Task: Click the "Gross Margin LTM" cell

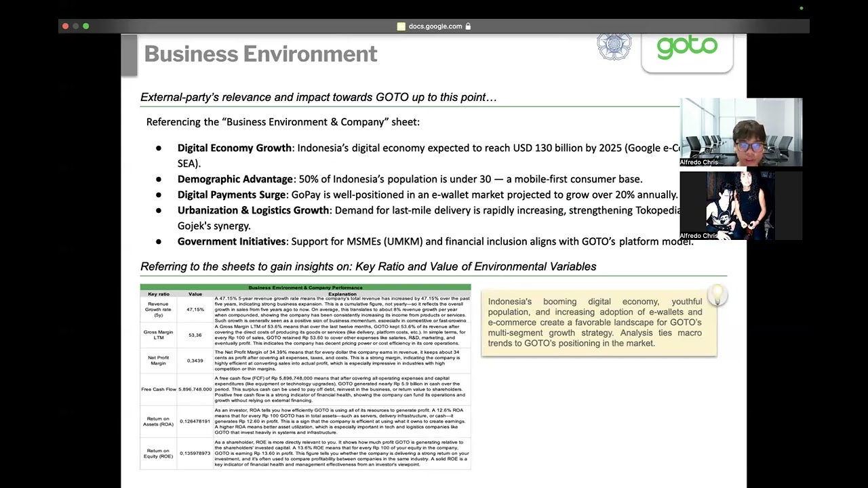Action: (159, 335)
